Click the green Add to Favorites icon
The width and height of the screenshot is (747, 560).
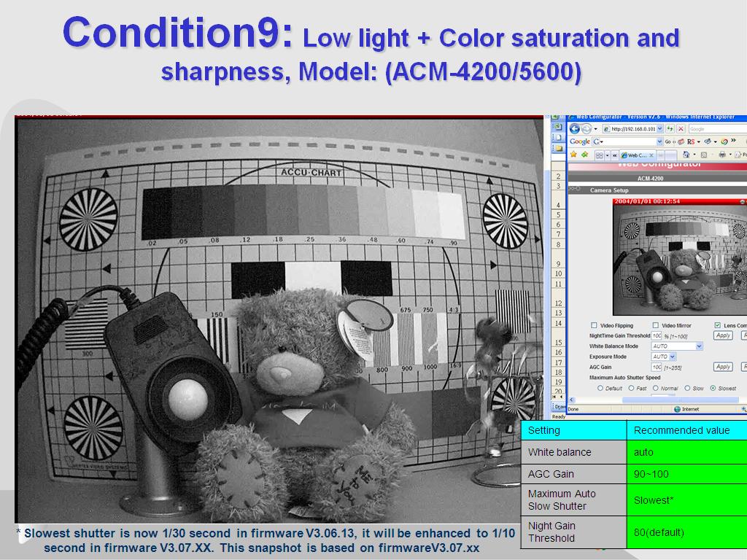[x=584, y=155]
